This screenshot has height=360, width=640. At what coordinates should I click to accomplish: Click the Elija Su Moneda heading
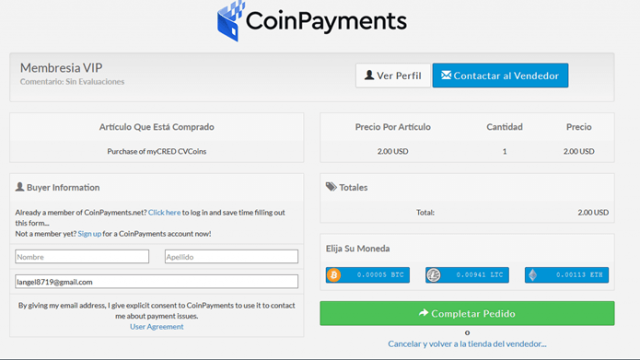point(358,249)
